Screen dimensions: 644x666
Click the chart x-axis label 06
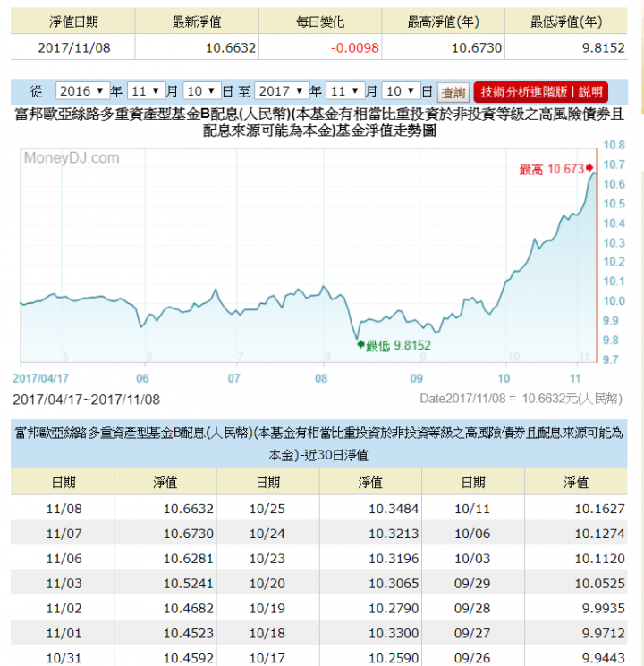tap(142, 378)
